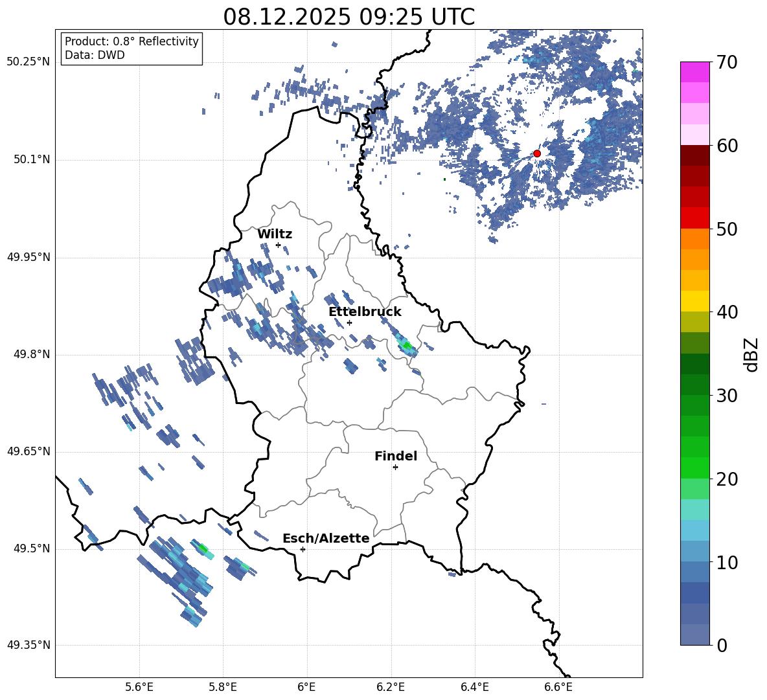Click the bright green 20 dBZ colorbar segment

click(x=695, y=468)
